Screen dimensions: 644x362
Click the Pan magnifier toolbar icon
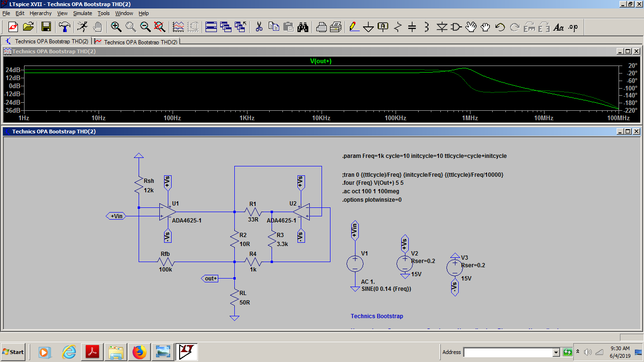(131, 27)
